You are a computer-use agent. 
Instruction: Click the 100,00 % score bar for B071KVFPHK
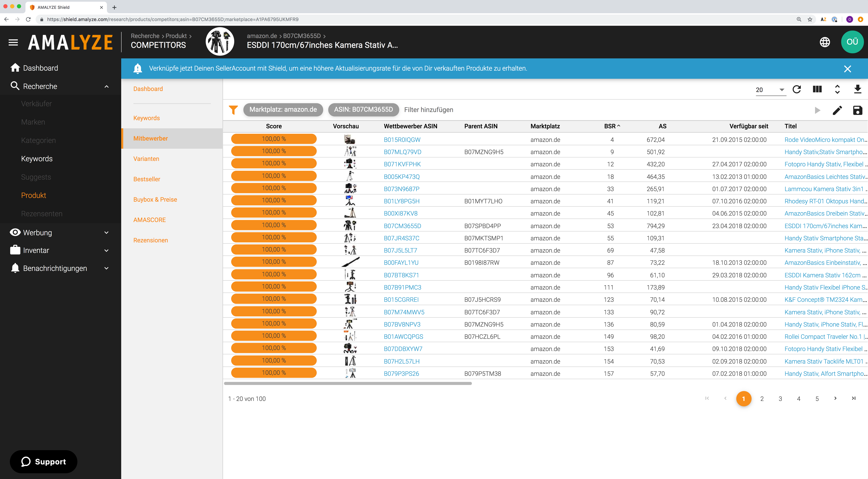[274, 163]
